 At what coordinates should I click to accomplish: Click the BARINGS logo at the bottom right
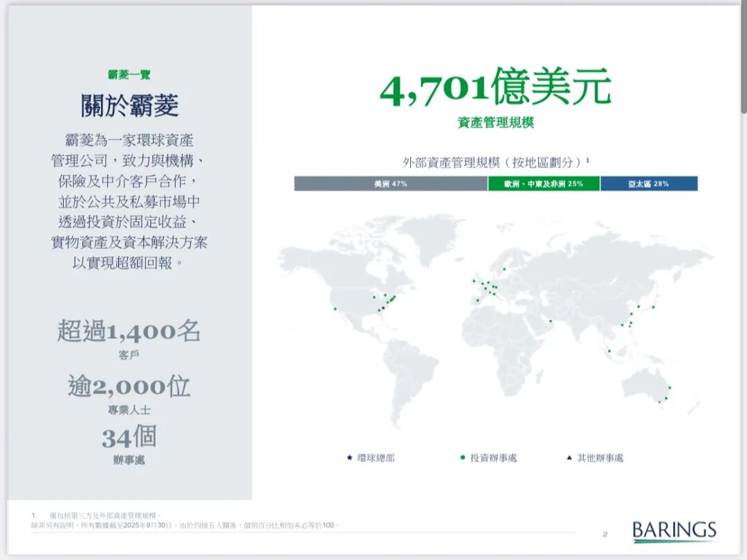[x=674, y=531]
